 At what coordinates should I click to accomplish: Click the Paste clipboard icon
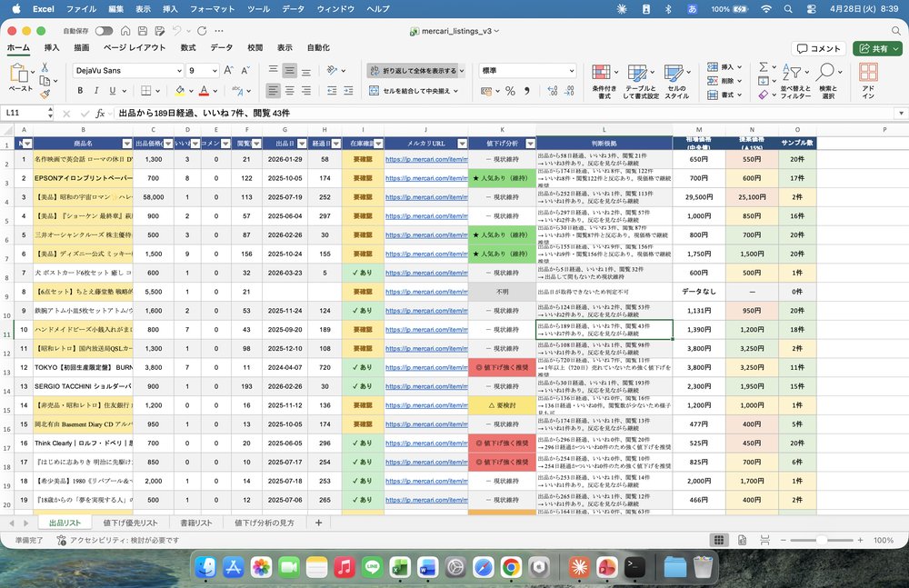coord(19,73)
